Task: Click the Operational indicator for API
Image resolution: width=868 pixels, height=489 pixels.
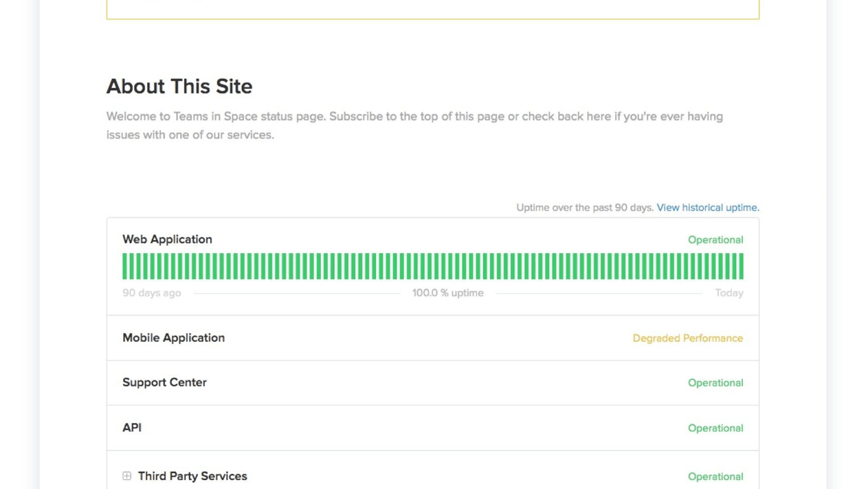Action: [x=715, y=427]
